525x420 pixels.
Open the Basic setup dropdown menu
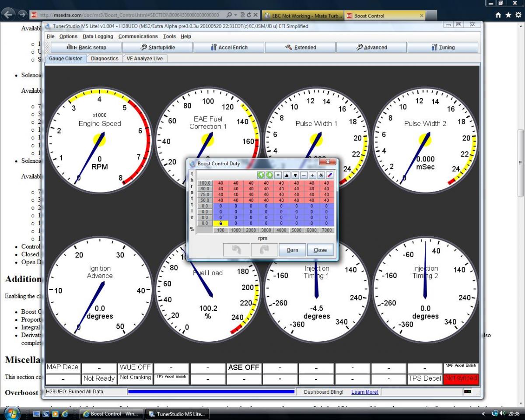(x=86, y=47)
